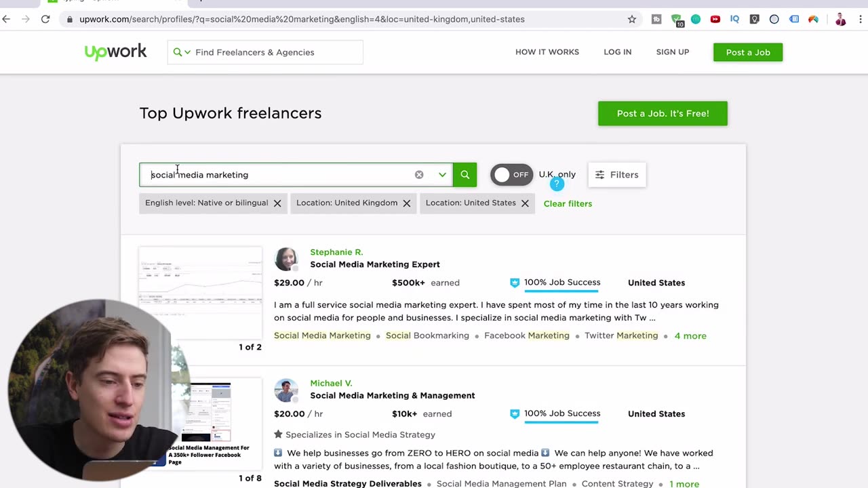The image size is (868, 488).
Task: Click the Content Strategy skill tag
Action: 618,484
